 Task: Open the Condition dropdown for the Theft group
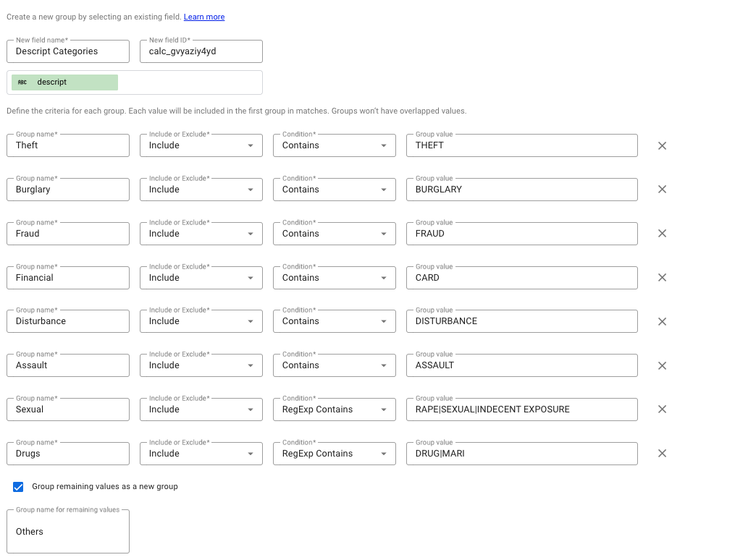tap(334, 145)
